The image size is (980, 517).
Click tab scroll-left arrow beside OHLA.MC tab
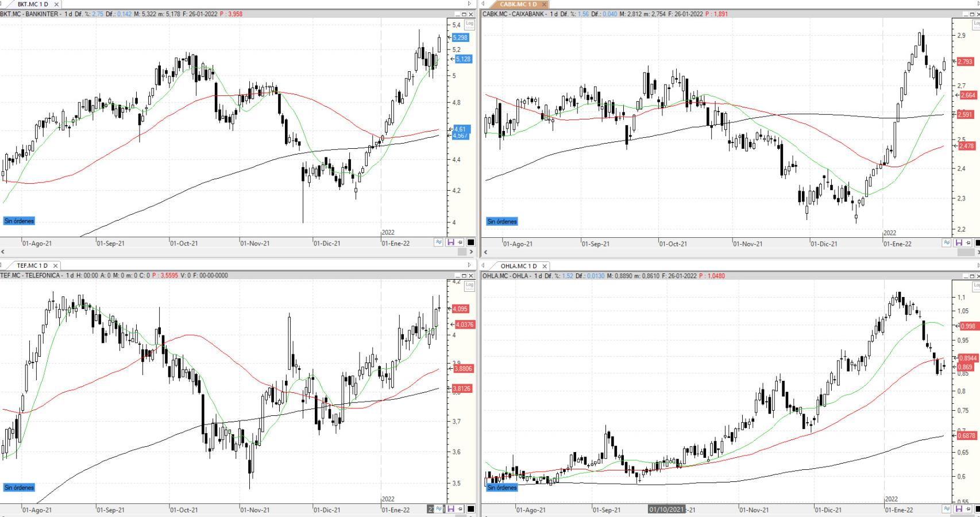click(483, 265)
